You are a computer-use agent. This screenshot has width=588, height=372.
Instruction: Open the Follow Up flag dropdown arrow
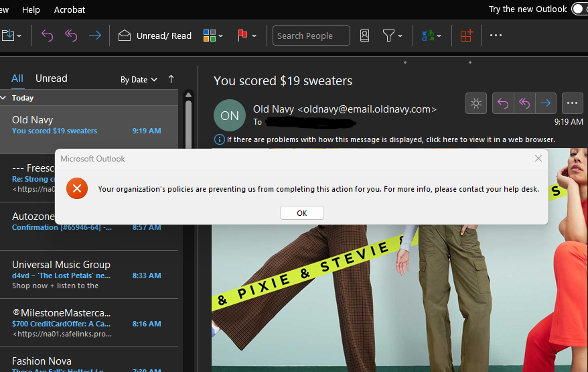254,36
